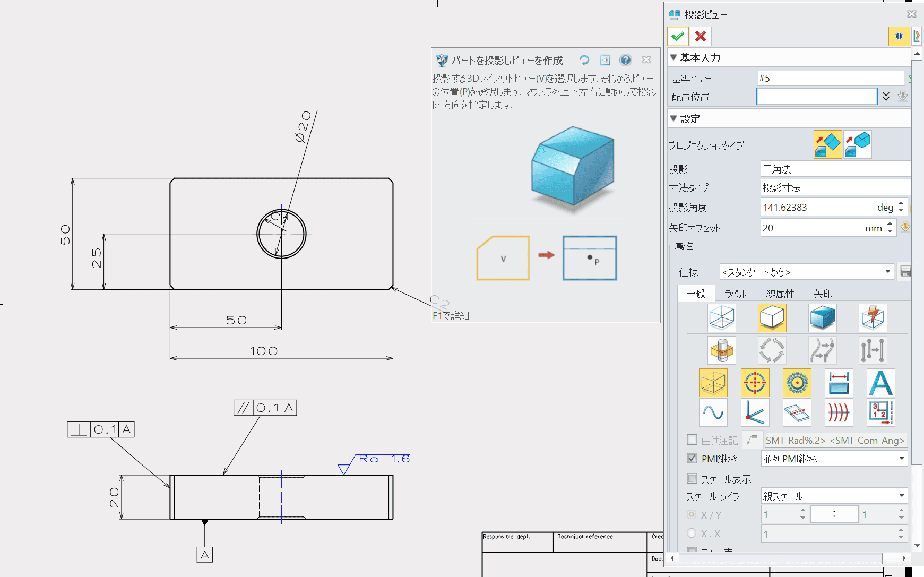Click the download arrow next to 配置位置
Screen dimensions: 924x577
coord(902,96)
